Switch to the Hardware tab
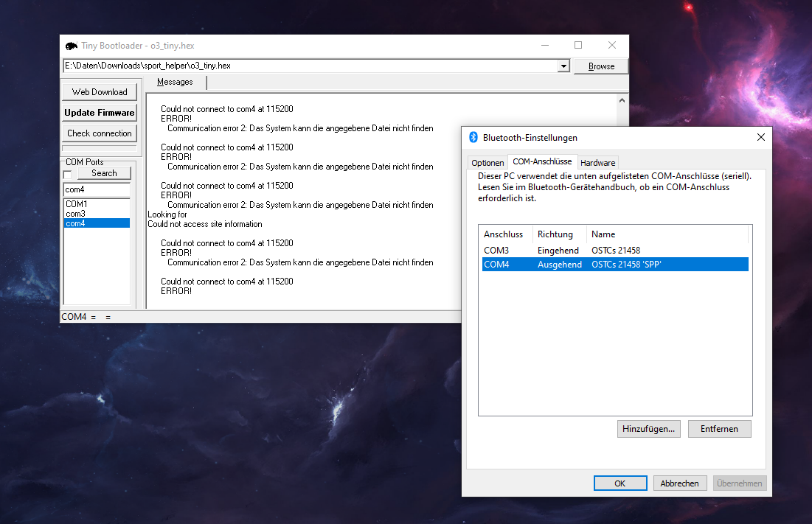The image size is (812, 524). point(597,162)
